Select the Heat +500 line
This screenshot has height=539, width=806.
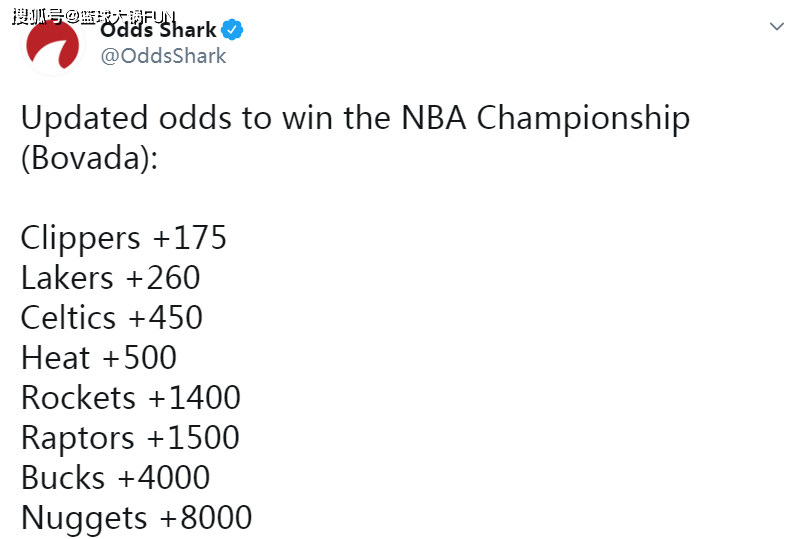click(99, 358)
